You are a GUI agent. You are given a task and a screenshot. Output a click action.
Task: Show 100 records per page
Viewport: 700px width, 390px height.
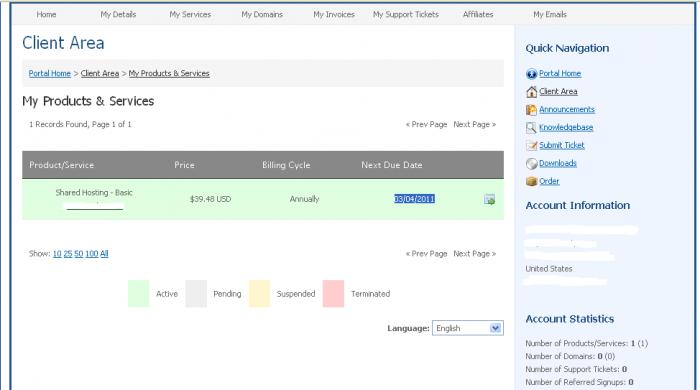point(92,253)
